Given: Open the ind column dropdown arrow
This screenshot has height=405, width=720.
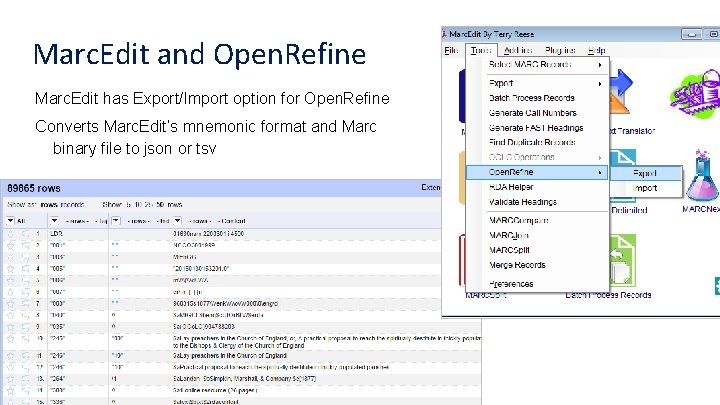Looking at the screenshot, I should point(116,221).
